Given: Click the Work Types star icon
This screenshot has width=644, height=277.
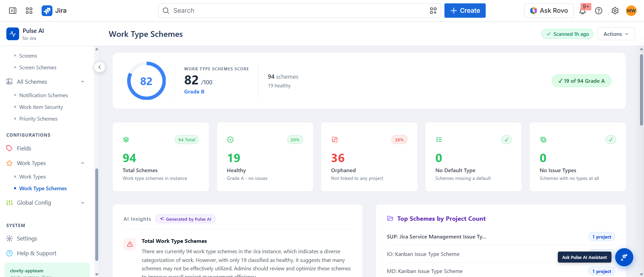Looking at the screenshot, I should (9, 163).
